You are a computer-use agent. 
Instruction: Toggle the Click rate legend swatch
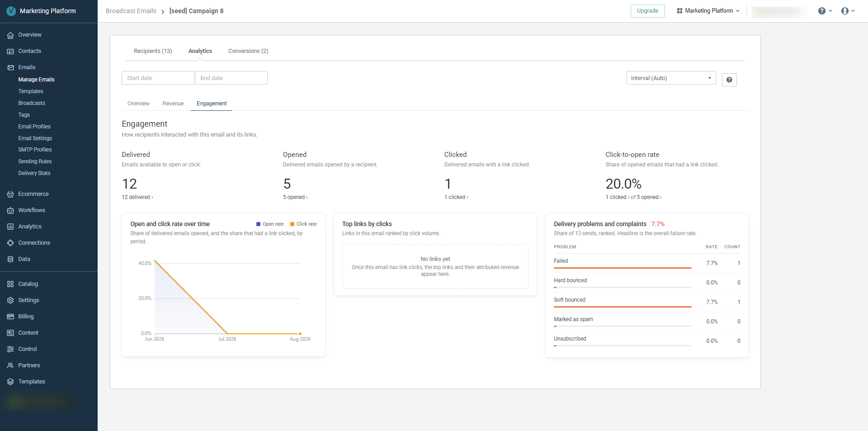point(292,224)
